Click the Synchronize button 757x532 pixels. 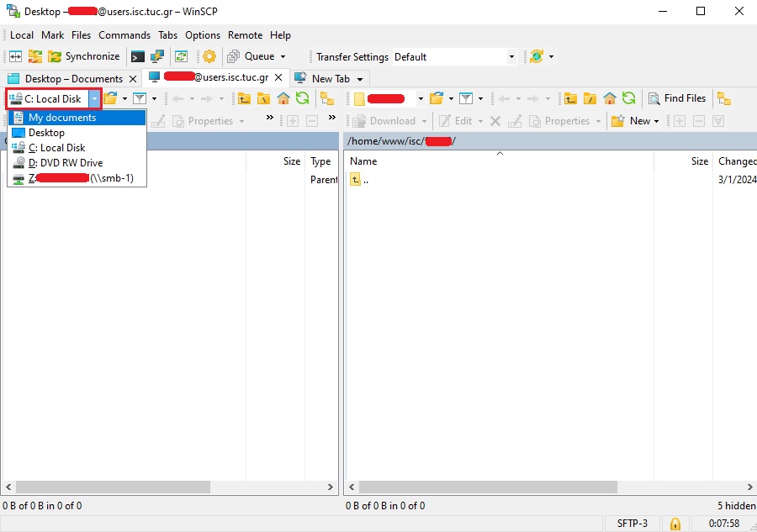pos(83,56)
